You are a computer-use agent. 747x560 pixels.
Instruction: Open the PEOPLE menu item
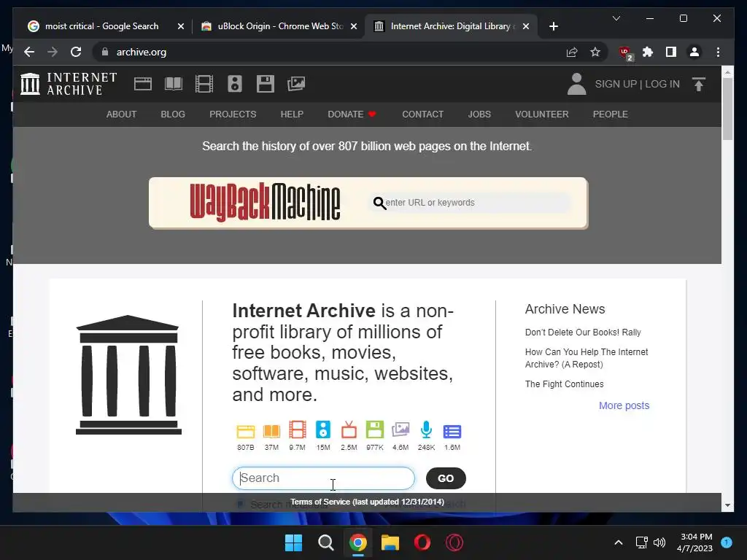tap(611, 114)
